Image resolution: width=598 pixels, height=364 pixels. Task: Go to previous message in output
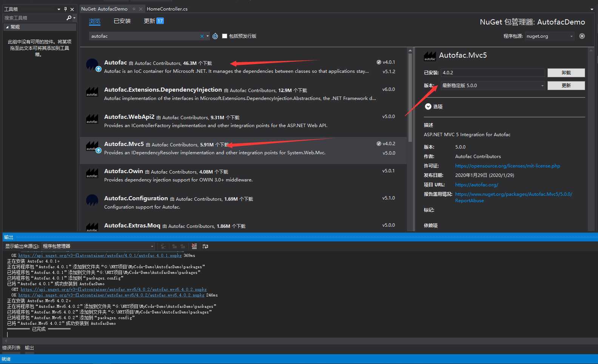pos(174,246)
